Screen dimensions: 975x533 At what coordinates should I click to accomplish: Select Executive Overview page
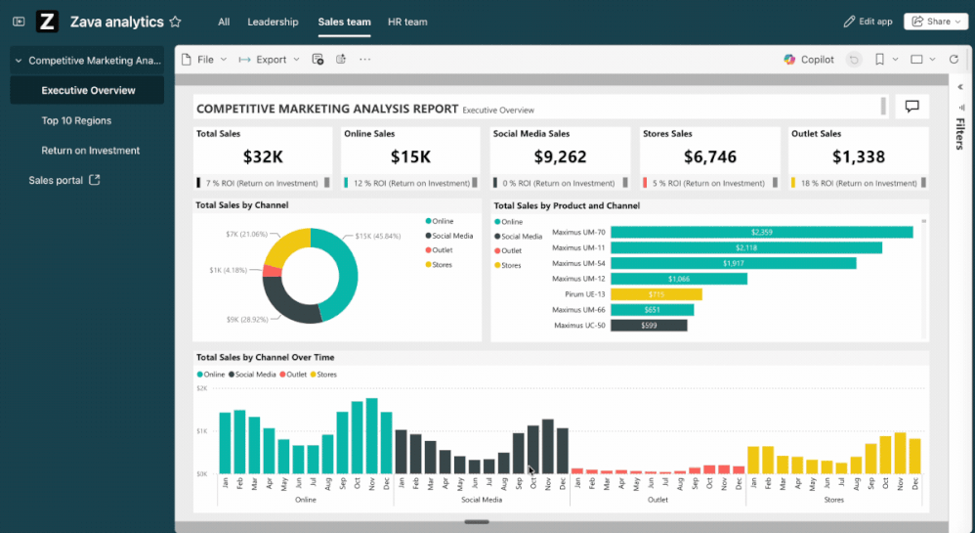(x=88, y=90)
